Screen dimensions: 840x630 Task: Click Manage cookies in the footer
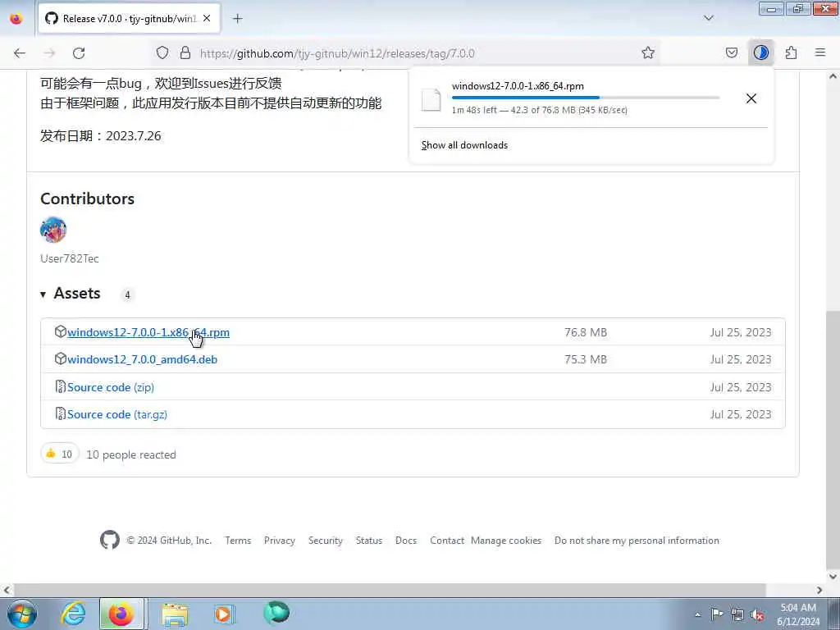pyautogui.click(x=506, y=541)
